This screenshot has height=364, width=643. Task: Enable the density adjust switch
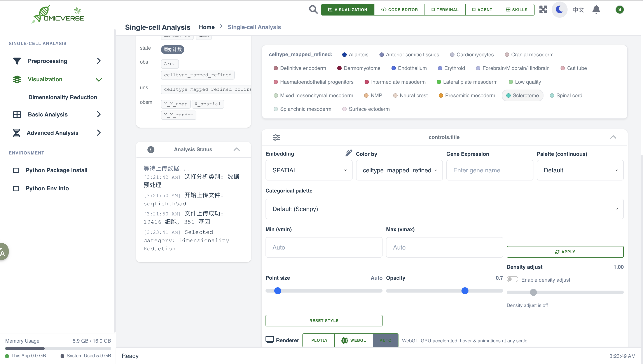pos(512,279)
